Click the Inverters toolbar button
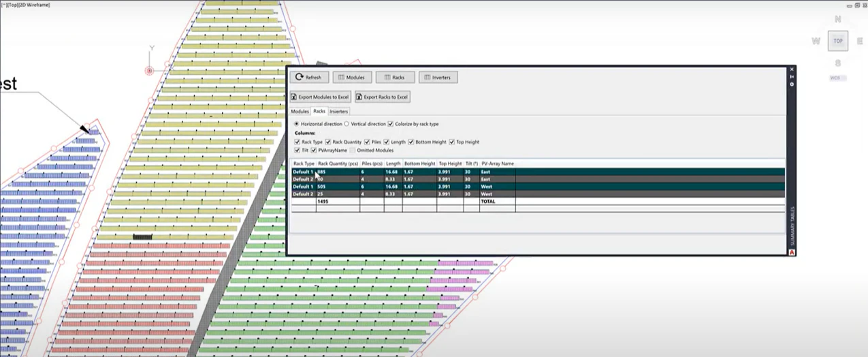The image size is (868, 357). coord(438,77)
